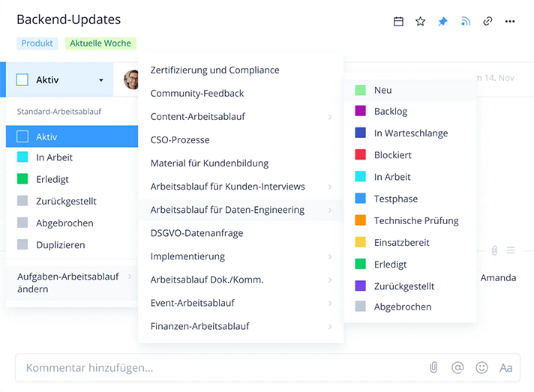
Task: Choose Zertifizierung und Compliance entry
Action: click(x=214, y=70)
